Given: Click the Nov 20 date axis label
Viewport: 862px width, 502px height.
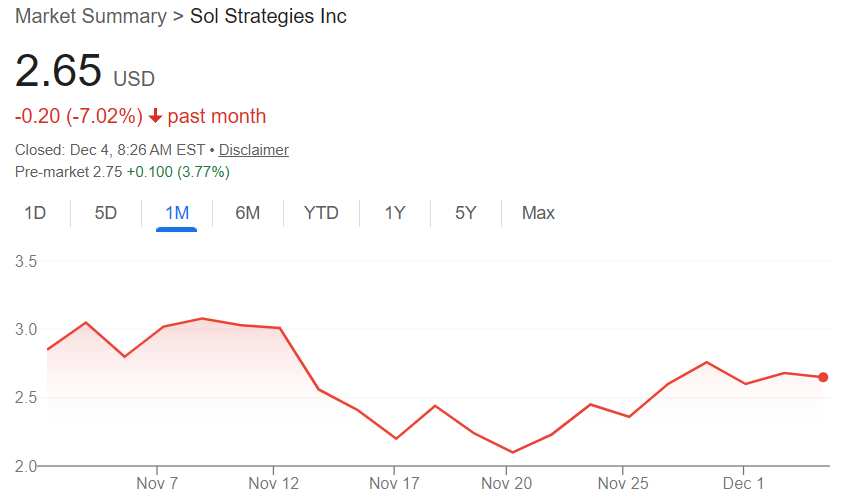Looking at the screenshot, I should coord(506,484).
